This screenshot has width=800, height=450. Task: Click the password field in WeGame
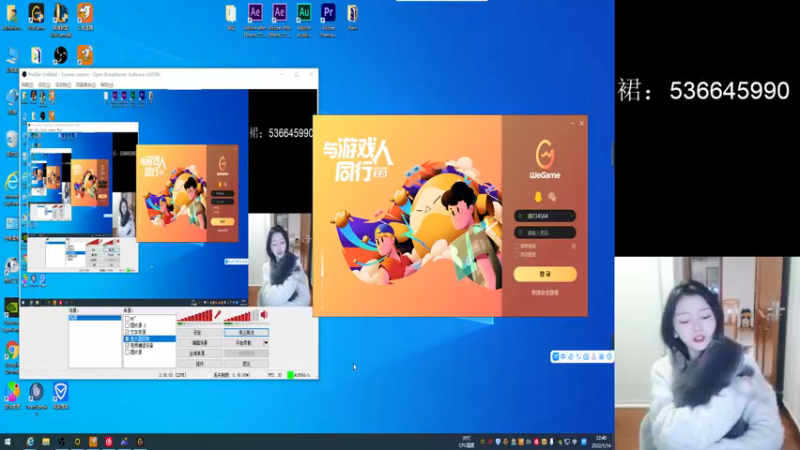click(545, 233)
